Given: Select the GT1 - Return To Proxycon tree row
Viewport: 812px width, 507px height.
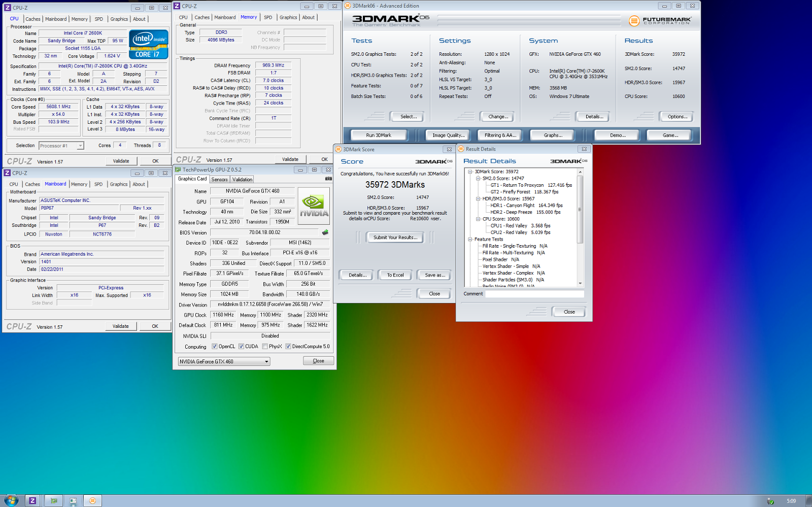Looking at the screenshot, I should (x=531, y=185).
